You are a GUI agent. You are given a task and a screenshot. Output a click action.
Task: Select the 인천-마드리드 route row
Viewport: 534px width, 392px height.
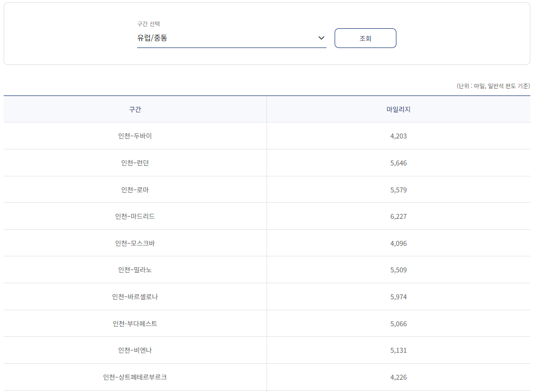[x=135, y=216]
